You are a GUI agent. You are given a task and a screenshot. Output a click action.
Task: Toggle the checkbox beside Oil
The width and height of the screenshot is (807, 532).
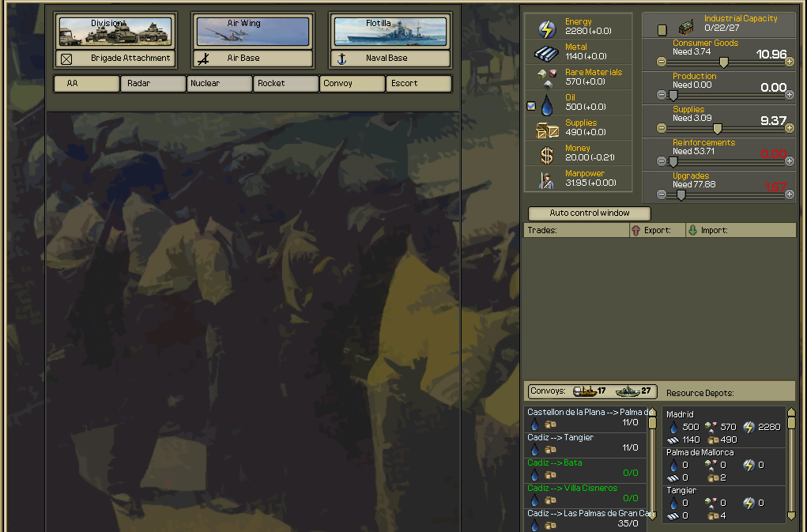tap(531, 106)
